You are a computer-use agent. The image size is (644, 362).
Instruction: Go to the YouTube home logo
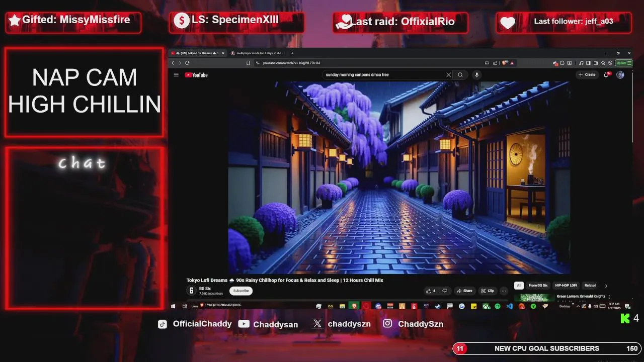click(x=196, y=75)
